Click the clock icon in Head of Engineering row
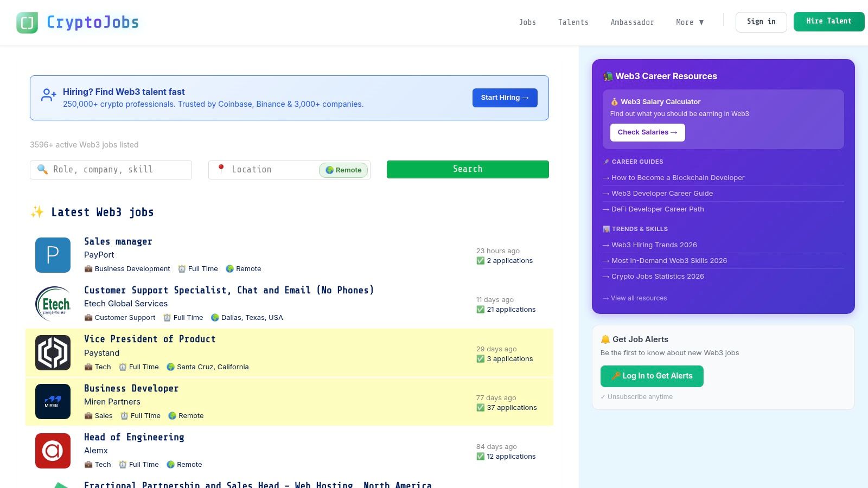 tap(123, 465)
